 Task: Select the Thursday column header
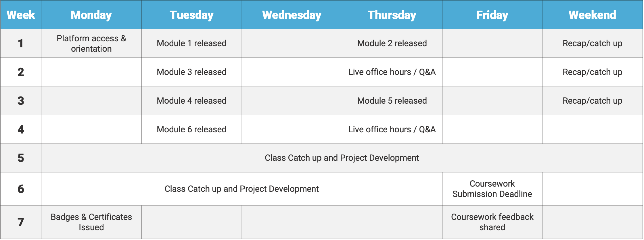[x=392, y=15]
